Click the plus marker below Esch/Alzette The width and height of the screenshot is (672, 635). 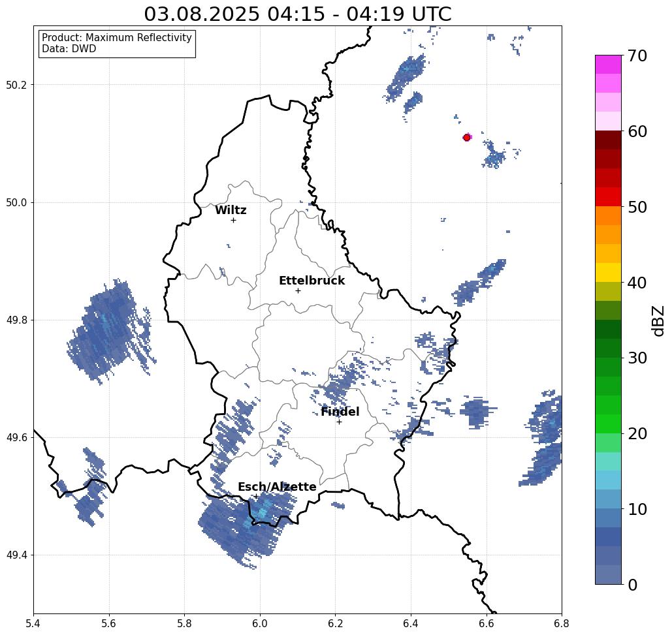[x=256, y=497]
